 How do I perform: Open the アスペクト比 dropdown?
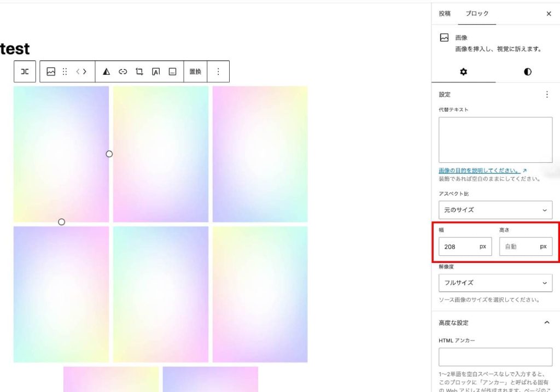pos(495,210)
